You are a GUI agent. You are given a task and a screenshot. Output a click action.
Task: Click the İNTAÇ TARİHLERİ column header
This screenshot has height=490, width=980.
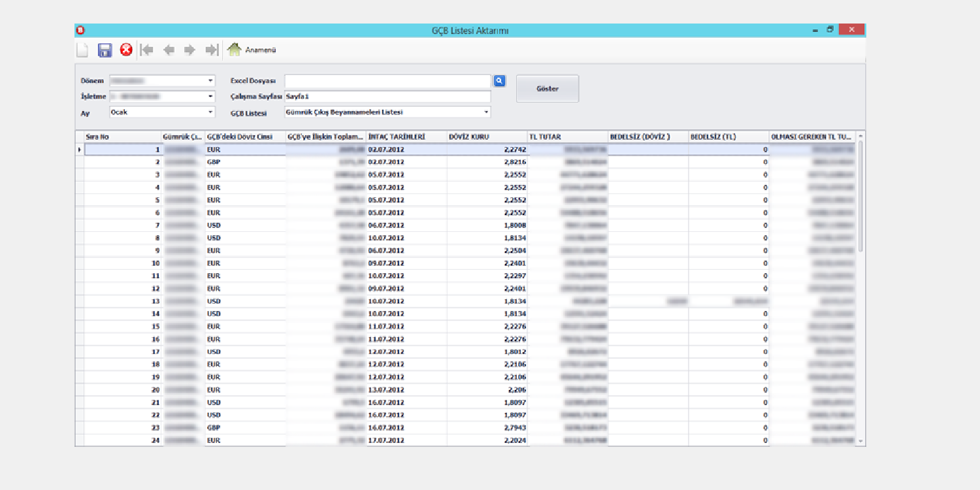tap(406, 137)
